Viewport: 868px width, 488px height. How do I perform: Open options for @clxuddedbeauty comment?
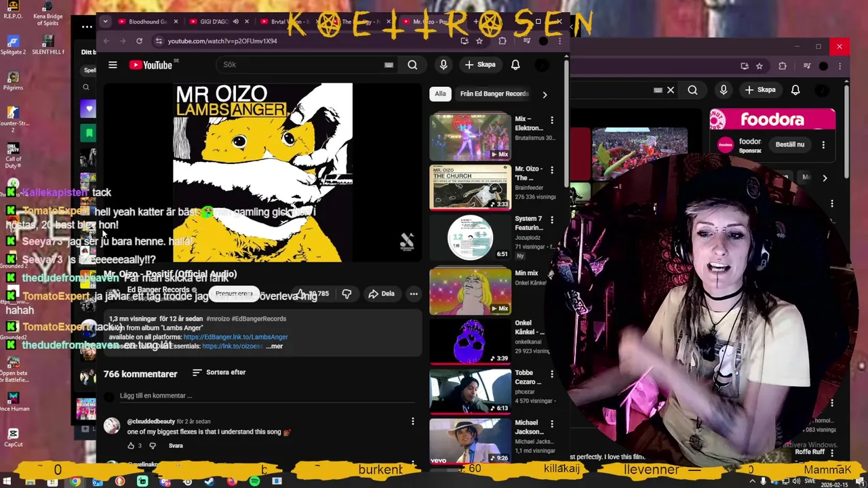[x=412, y=422]
